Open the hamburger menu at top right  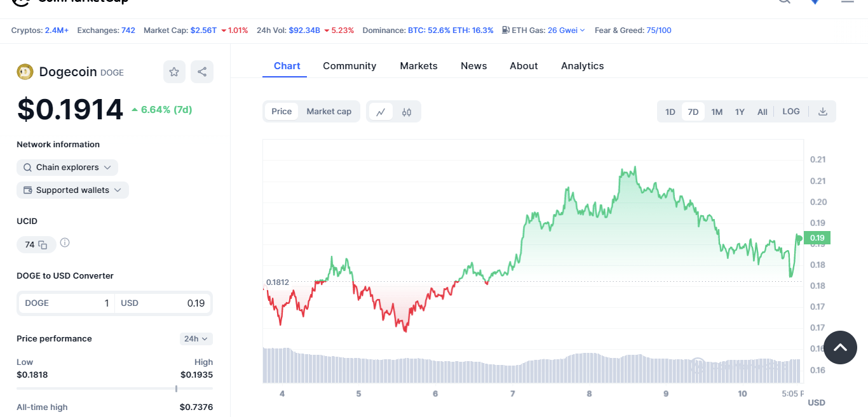(848, 2)
